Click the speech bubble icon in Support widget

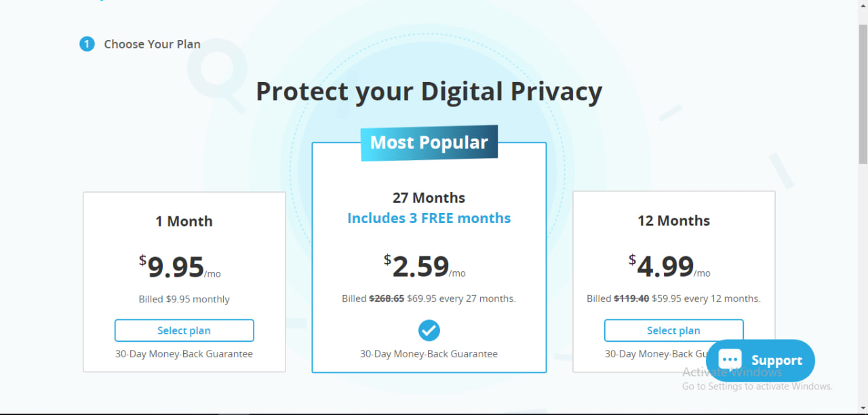click(729, 359)
